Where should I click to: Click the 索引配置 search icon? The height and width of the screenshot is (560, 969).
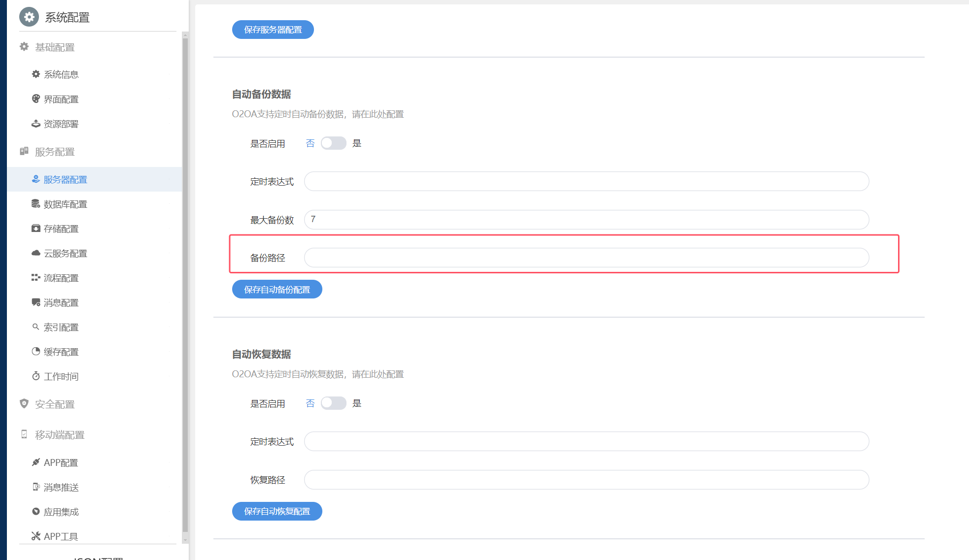[36, 327]
